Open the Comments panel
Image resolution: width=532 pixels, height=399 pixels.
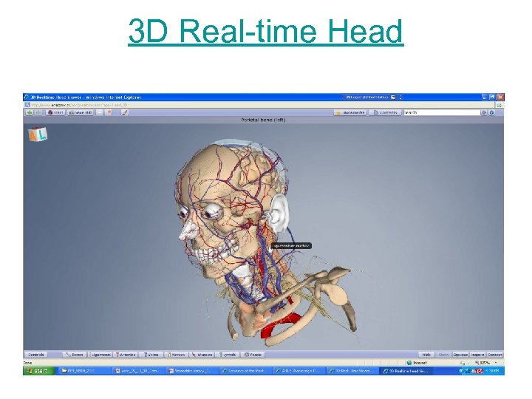click(x=385, y=112)
